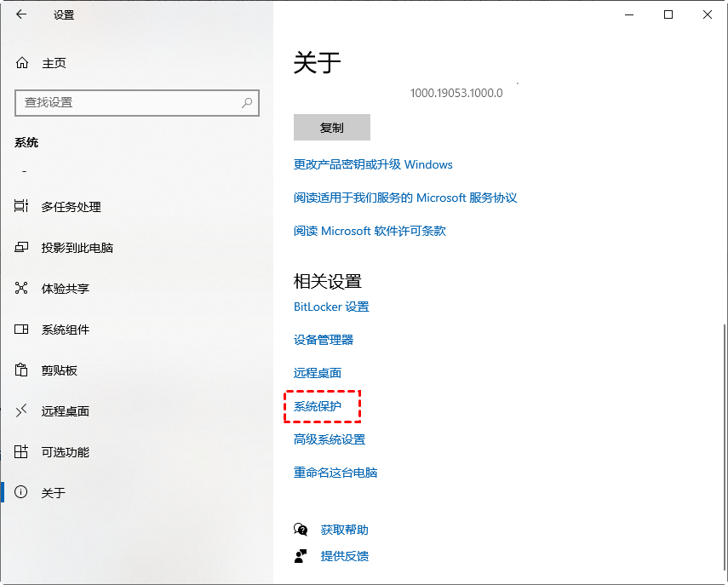
Task: Click the 远程桌面 sidebar icon
Action: pyautogui.click(x=21, y=410)
